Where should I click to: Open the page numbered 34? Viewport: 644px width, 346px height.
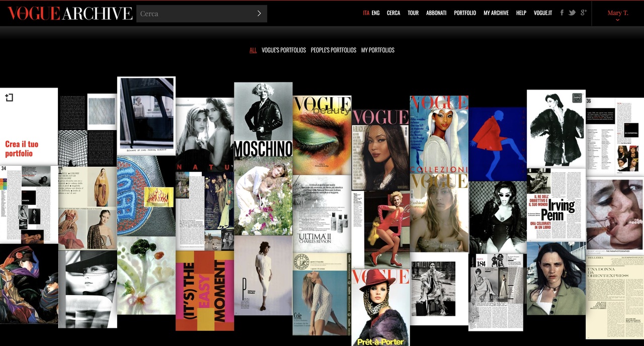pyautogui.click(x=29, y=204)
